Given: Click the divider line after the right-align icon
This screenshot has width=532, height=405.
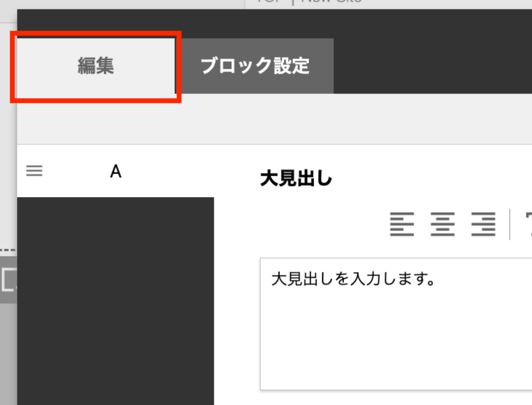Looking at the screenshot, I should 510,224.
